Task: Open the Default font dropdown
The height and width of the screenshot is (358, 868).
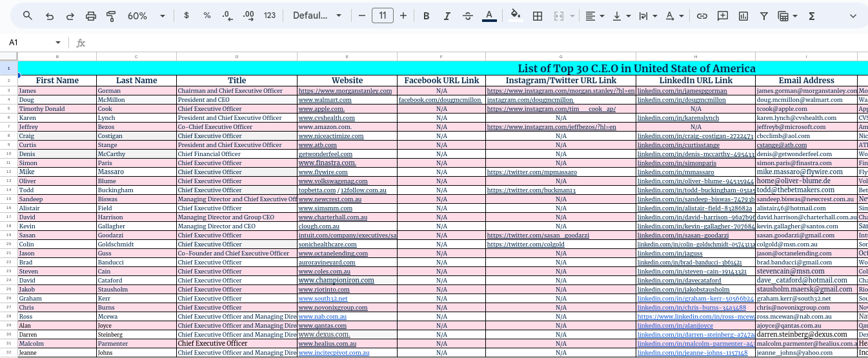Action: 316,15
